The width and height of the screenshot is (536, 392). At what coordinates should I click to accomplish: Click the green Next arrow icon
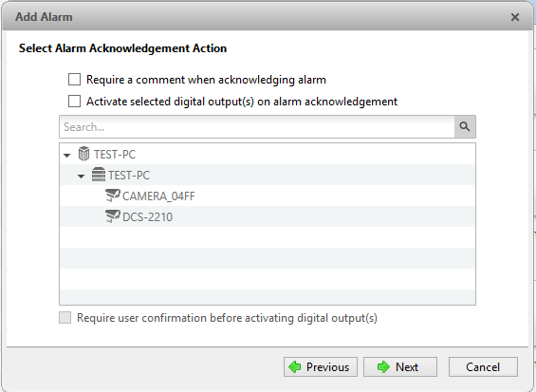(383, 367)
